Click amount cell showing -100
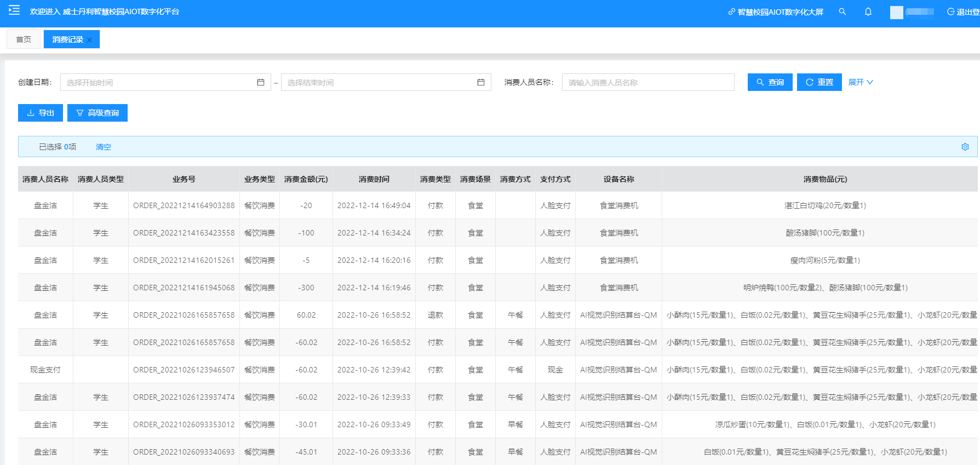This screenshot has width=980, height=465. tap(306, 233)
